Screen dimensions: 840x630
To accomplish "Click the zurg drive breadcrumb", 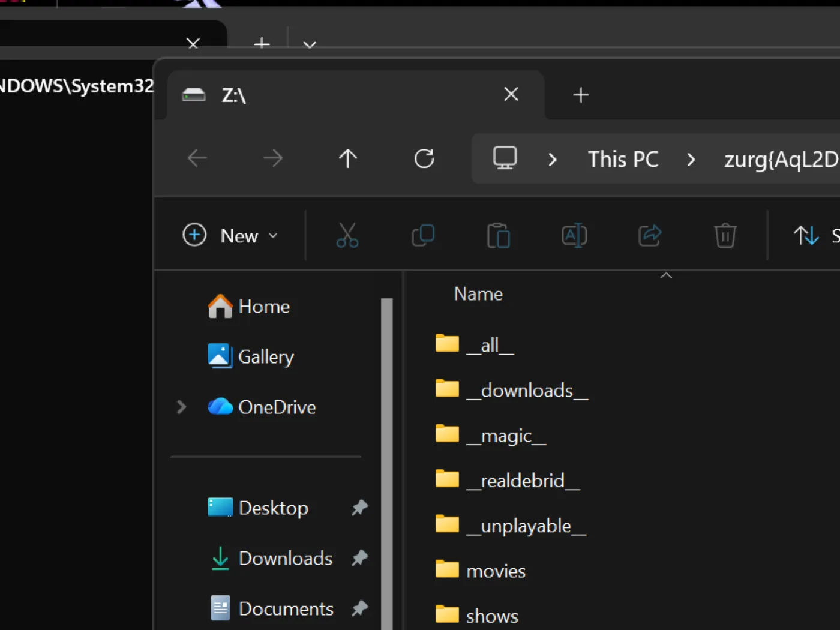I will coord(781,160).
